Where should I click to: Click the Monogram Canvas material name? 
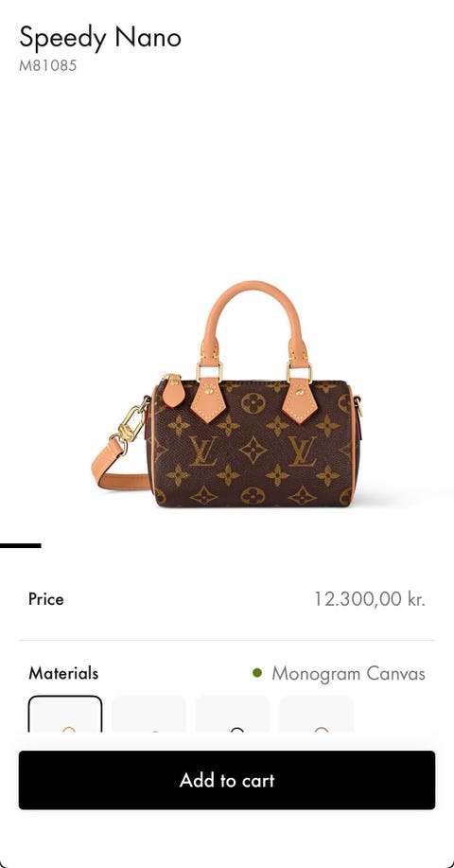[x=348, y=673]
